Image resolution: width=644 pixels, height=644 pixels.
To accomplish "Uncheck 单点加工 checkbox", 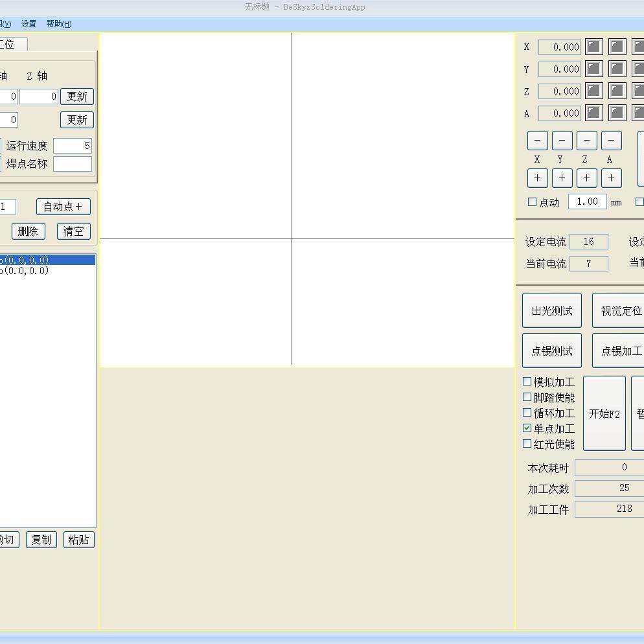I will [527, 428].
